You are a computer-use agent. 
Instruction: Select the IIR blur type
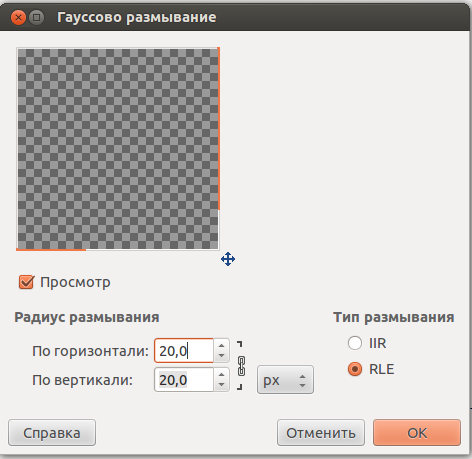pos(355,343)
